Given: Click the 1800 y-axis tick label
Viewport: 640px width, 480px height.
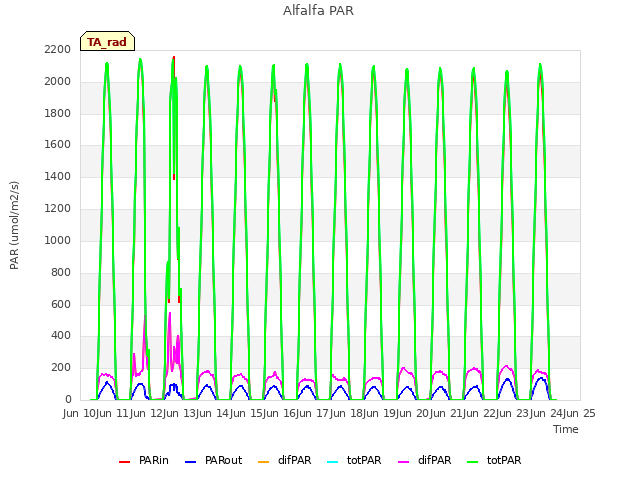Looking at the screenshot, I should (58, 113).
